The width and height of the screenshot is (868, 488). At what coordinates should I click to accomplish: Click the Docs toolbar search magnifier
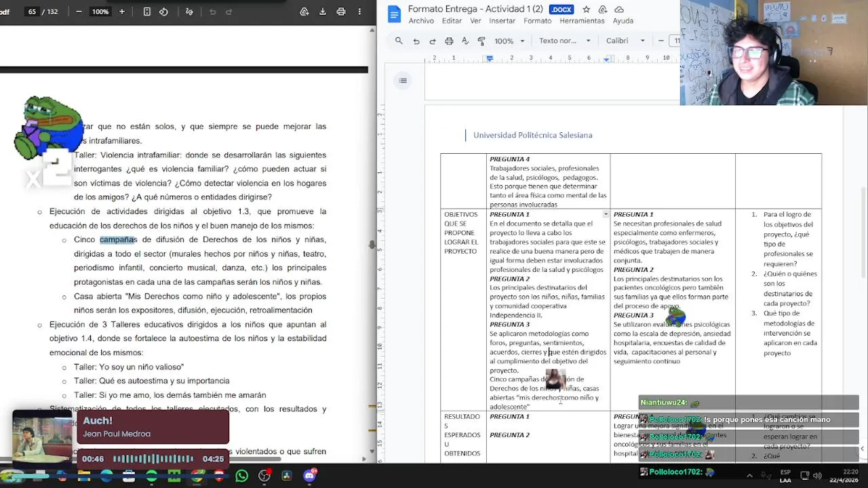399,41
